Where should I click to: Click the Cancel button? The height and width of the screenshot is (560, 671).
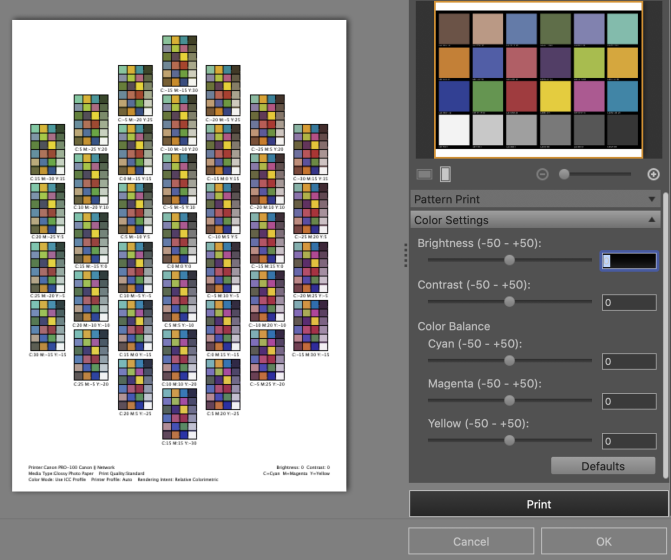pyautogui.click(x=471, y=542)
